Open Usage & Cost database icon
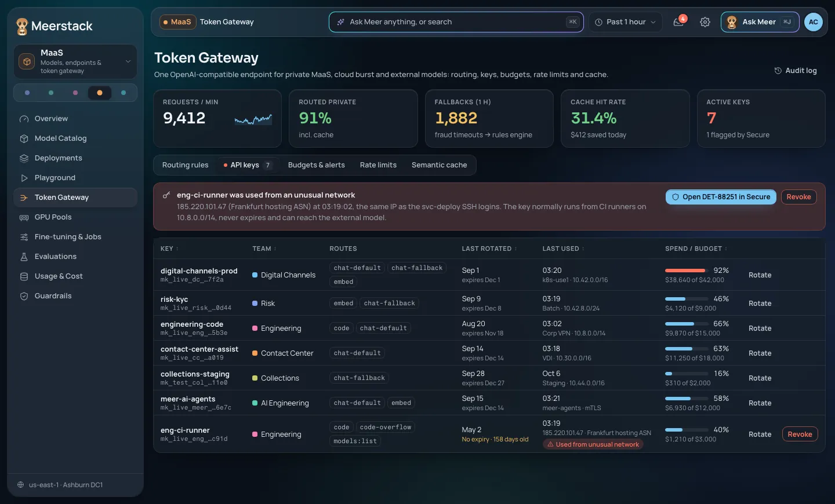The width and height of the screenshot is (835, 504). point(24,276)
